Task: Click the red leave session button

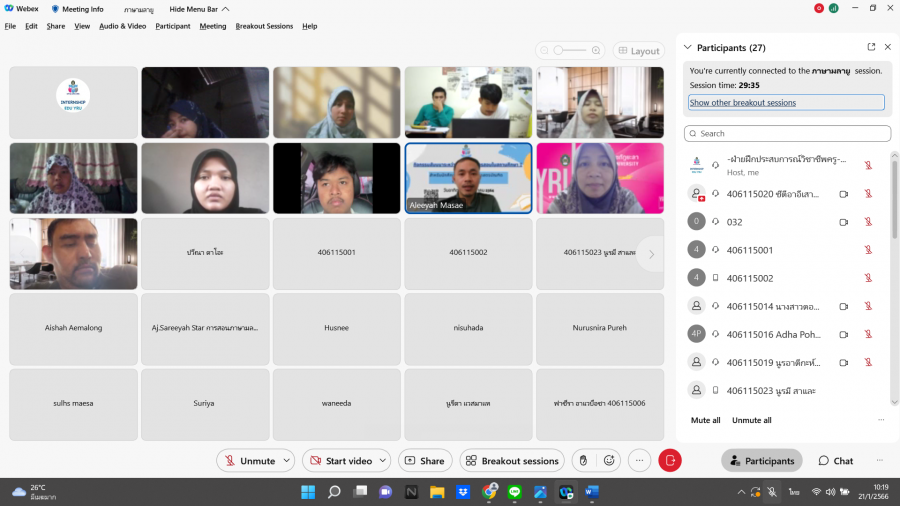Action: 670,461
